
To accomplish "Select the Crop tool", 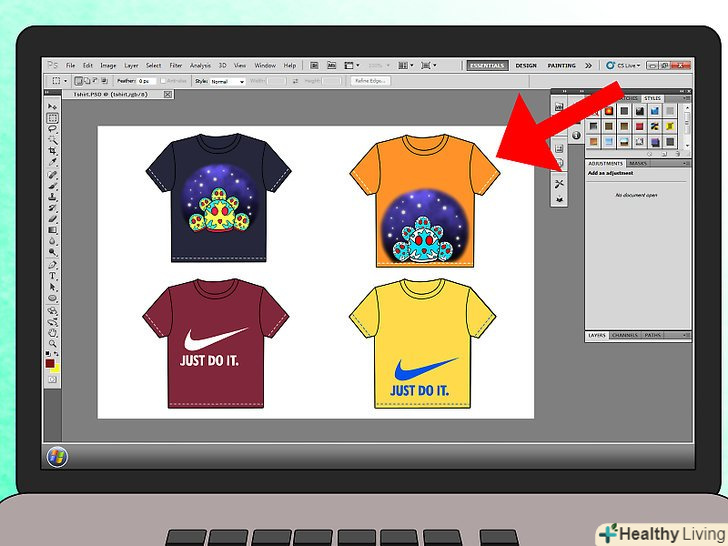I will tap(53, 151).
